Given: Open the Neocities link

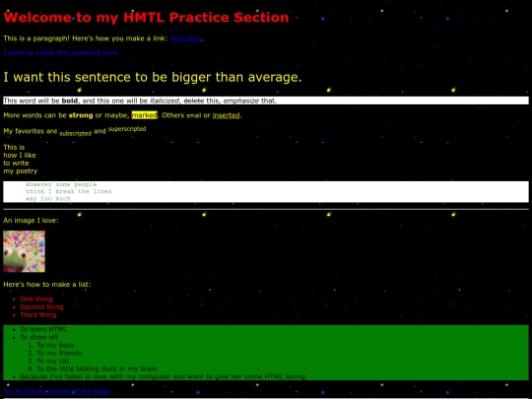Looking at the screenshot, I should 185,38.
